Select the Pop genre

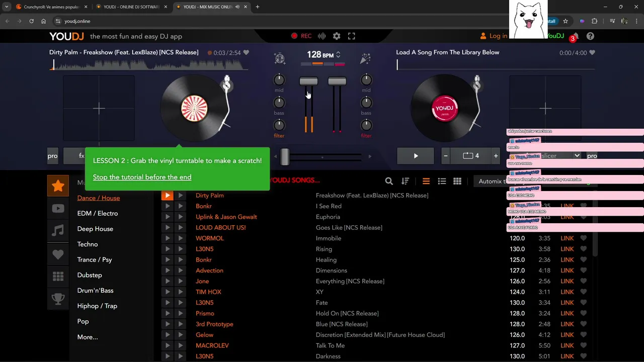point(83,321)
